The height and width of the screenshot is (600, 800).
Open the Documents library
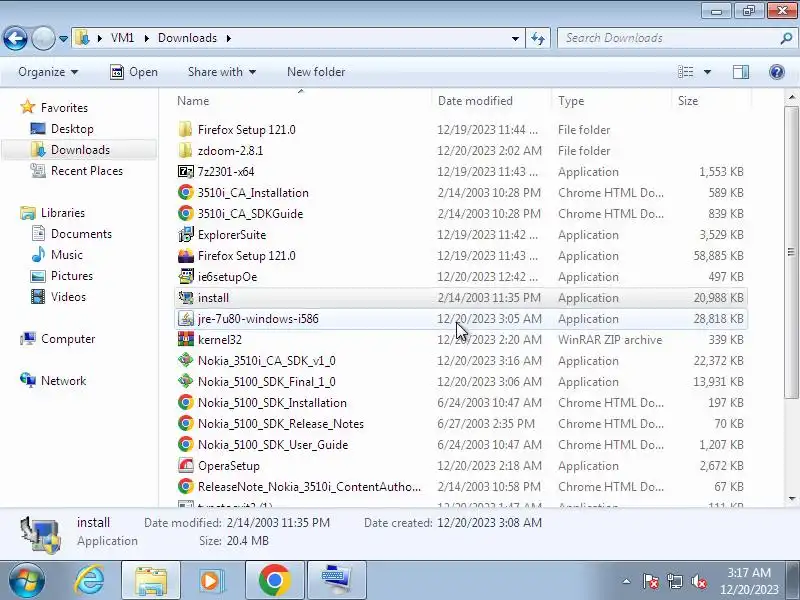(81, 234)
